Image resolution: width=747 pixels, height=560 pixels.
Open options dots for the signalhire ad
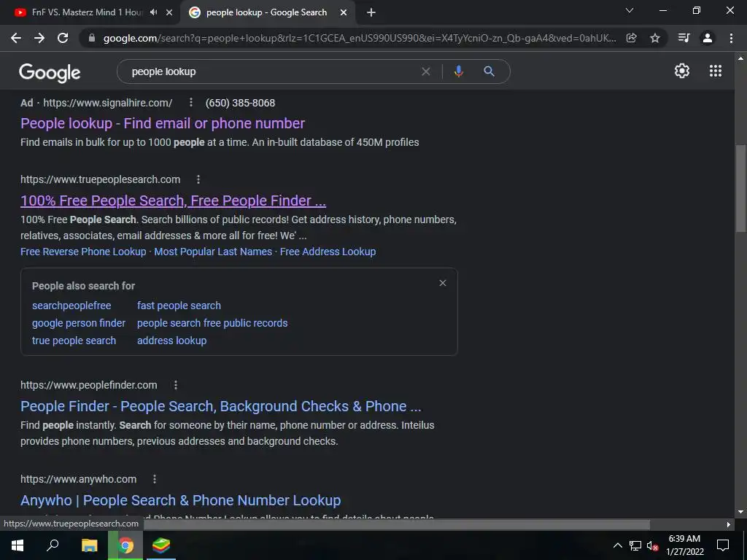pyautogui.click(x=190, y=102)
